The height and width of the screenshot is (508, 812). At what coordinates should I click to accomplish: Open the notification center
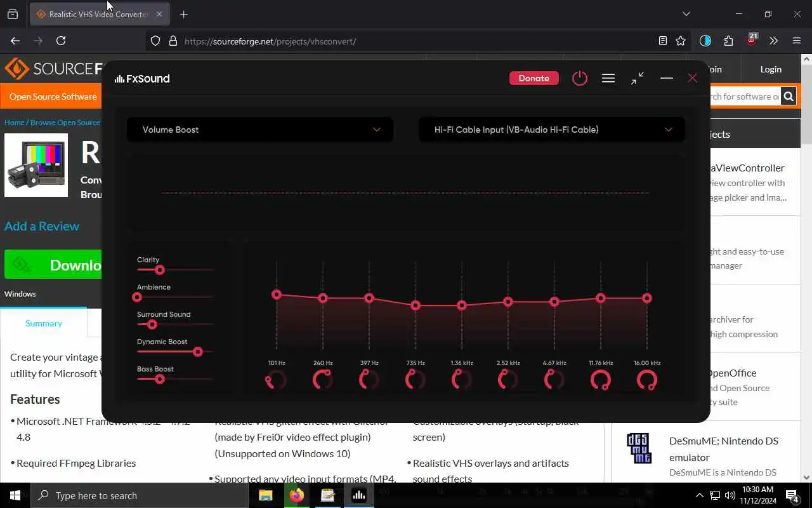[792, 495]
